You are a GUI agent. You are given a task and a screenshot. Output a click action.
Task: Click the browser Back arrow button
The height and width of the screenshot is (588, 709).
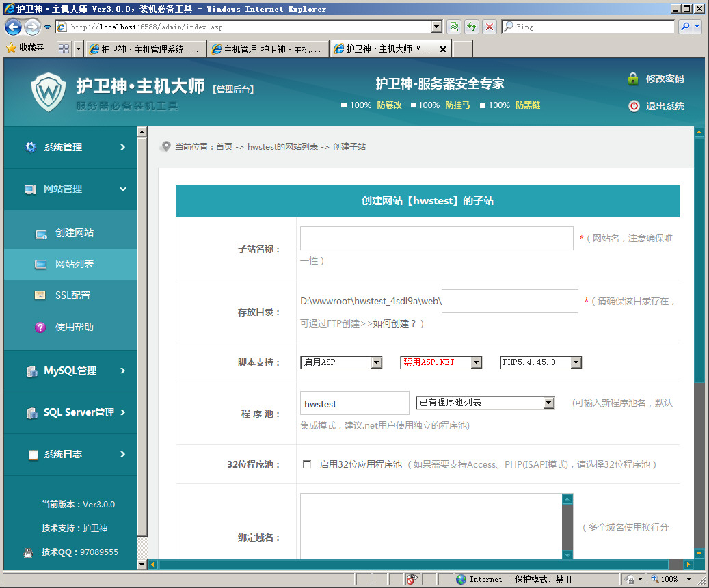coord(13,27)
